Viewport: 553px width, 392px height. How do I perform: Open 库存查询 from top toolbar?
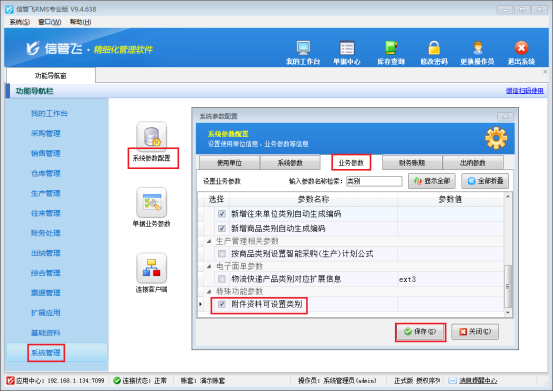(x=391, y=48)
